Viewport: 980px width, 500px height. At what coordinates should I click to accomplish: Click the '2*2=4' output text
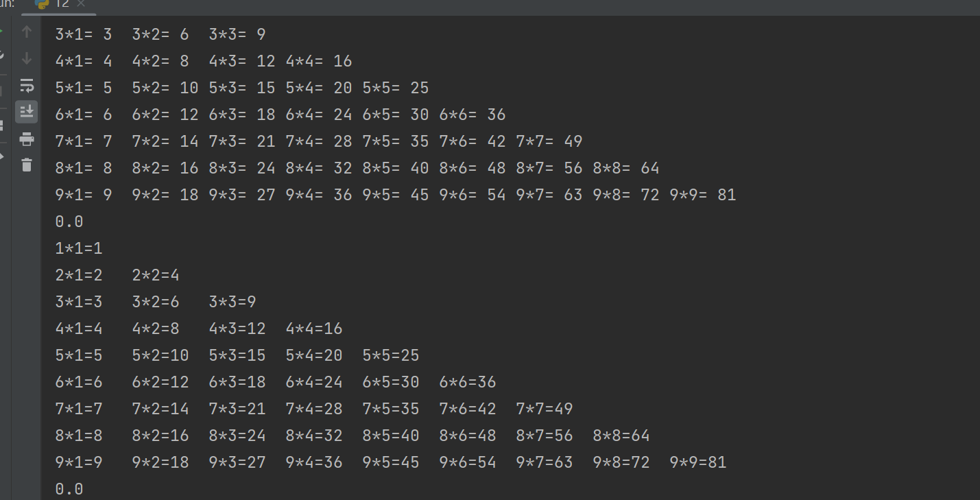click(x=156, y=275)
